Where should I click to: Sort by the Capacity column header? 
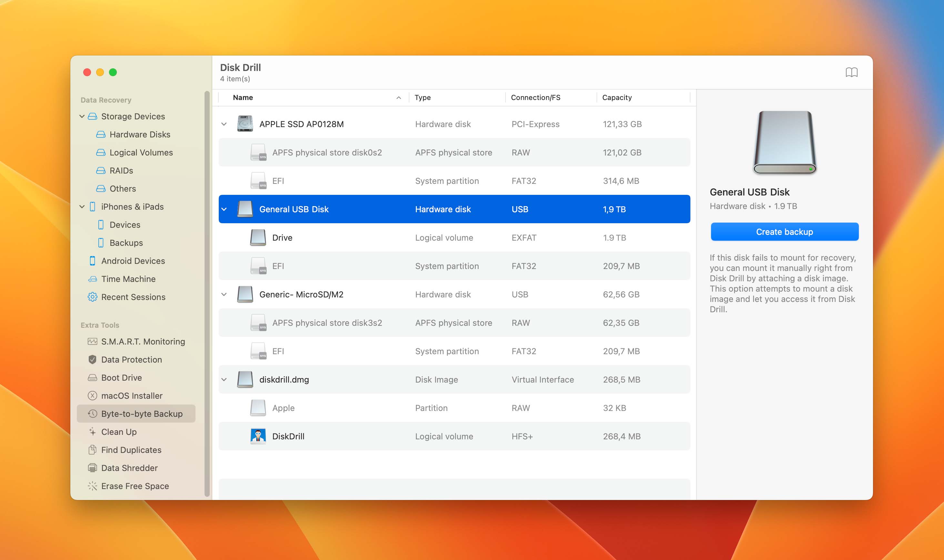(x=643, y=97)
